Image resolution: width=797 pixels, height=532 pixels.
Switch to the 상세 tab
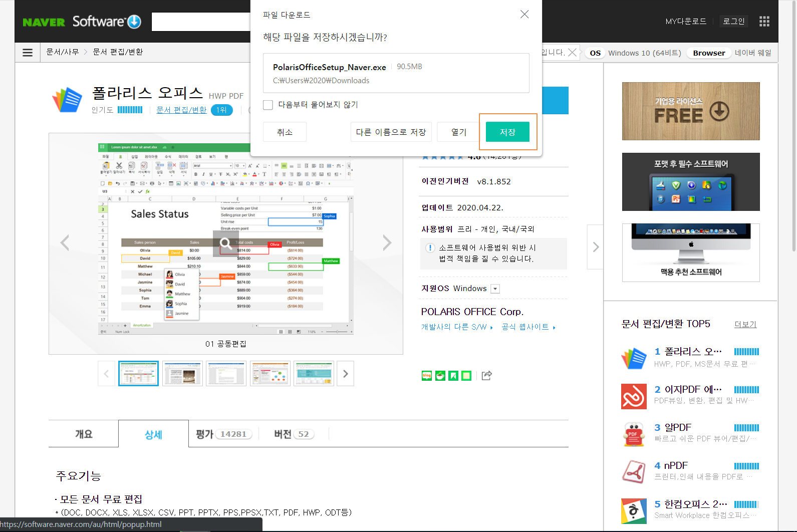153,434
